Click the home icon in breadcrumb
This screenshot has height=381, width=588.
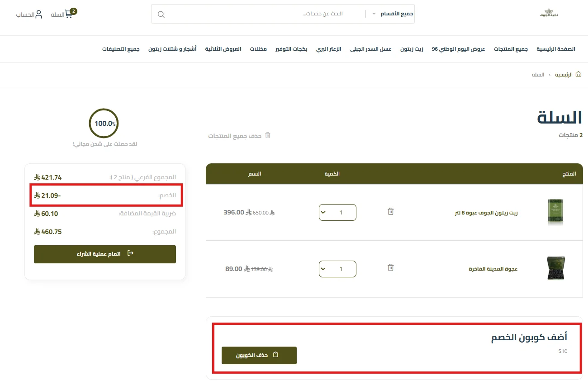click(578, 74)
